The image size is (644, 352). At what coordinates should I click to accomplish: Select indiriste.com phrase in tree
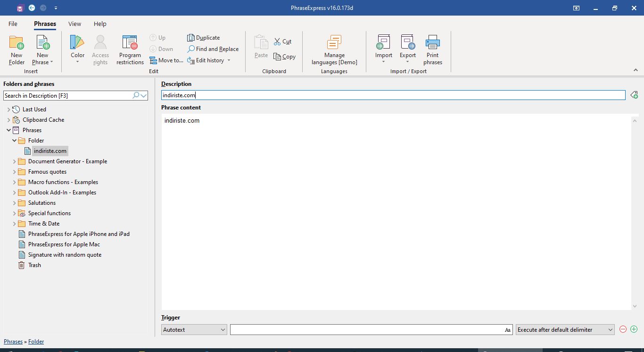tap(50, 151)
